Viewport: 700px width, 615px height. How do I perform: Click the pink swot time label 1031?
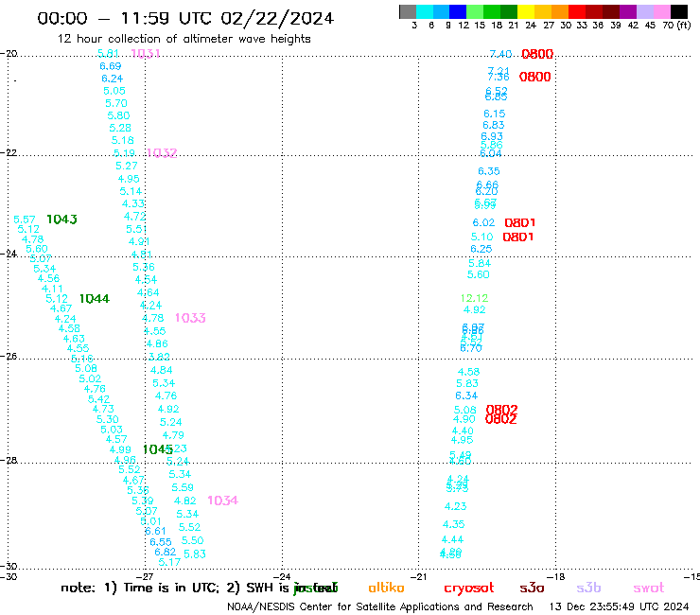click(146, 54)
